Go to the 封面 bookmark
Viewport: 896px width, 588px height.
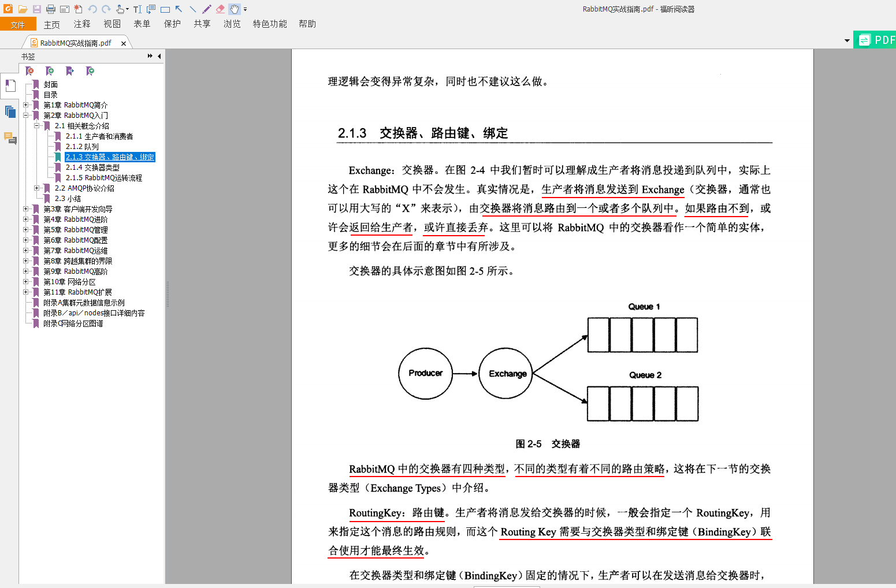click(x=50, y=84)
